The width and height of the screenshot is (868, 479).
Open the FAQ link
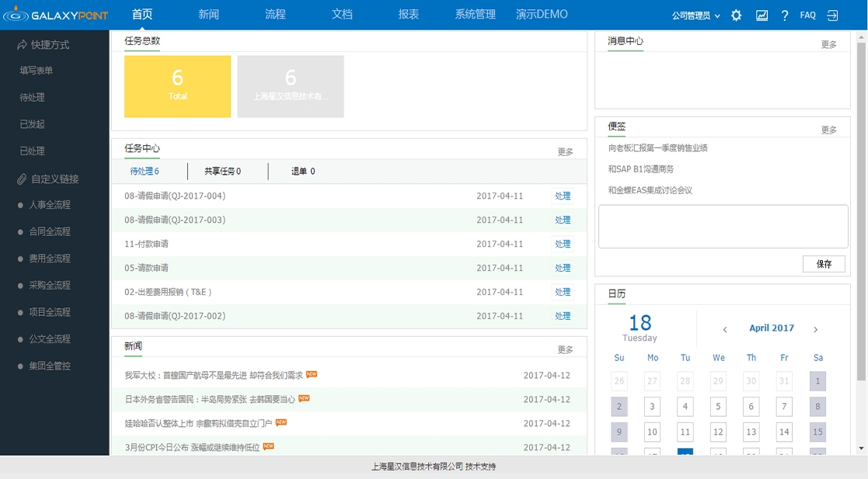807,16
